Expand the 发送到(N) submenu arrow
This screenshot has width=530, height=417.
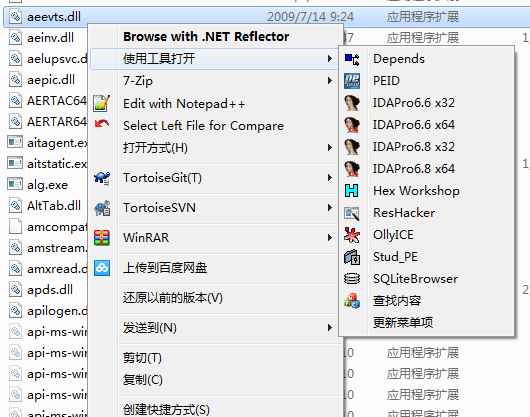(330, 327)
